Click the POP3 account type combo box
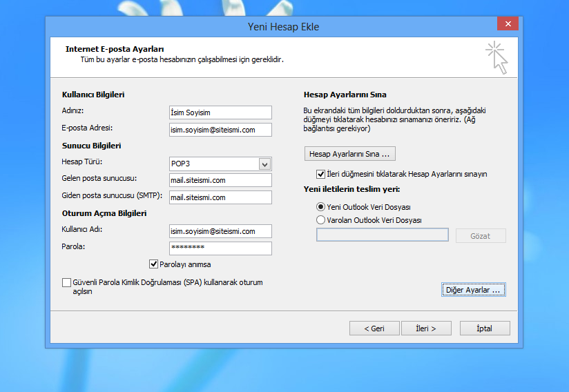This screenshot has width=569, height=392. [214, 164]
